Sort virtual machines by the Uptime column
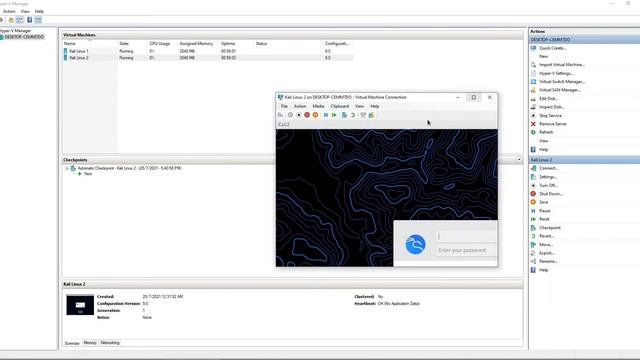The height and width of the screenshot is (360, 640). 228,43
